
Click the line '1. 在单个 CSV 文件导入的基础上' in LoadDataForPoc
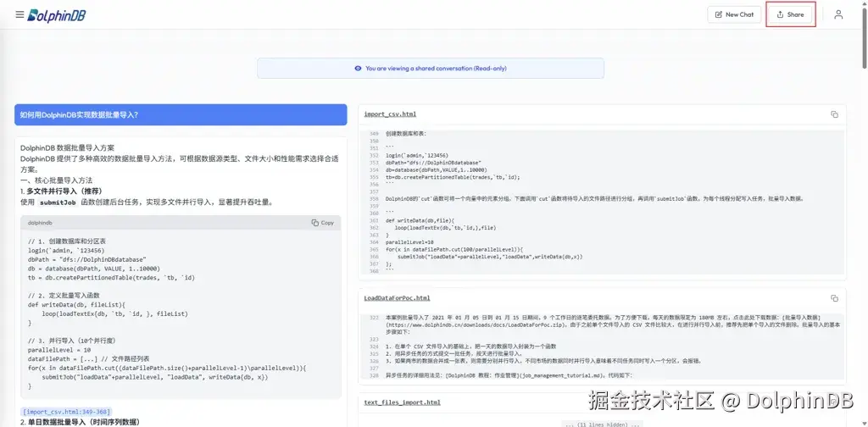click(x=470, y=347)
